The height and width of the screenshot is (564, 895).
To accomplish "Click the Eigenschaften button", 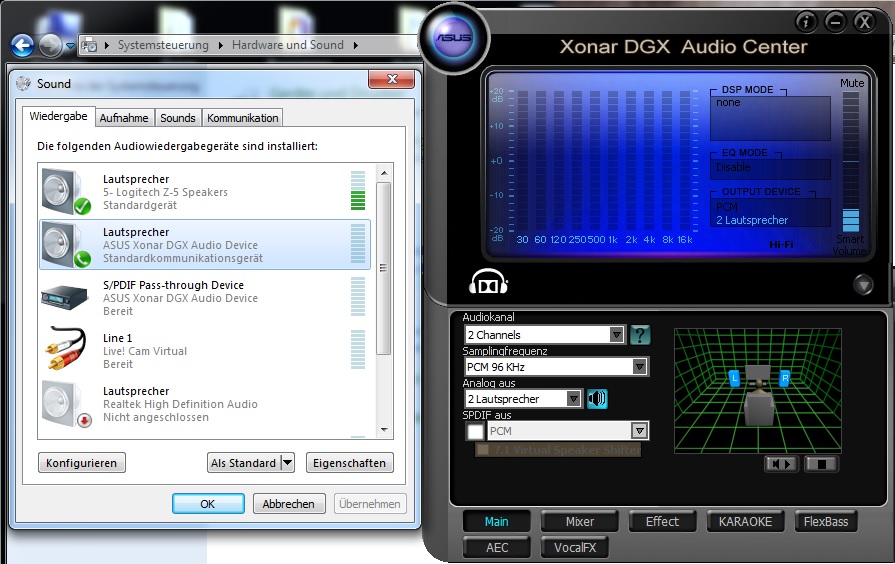I will [349, 462].
